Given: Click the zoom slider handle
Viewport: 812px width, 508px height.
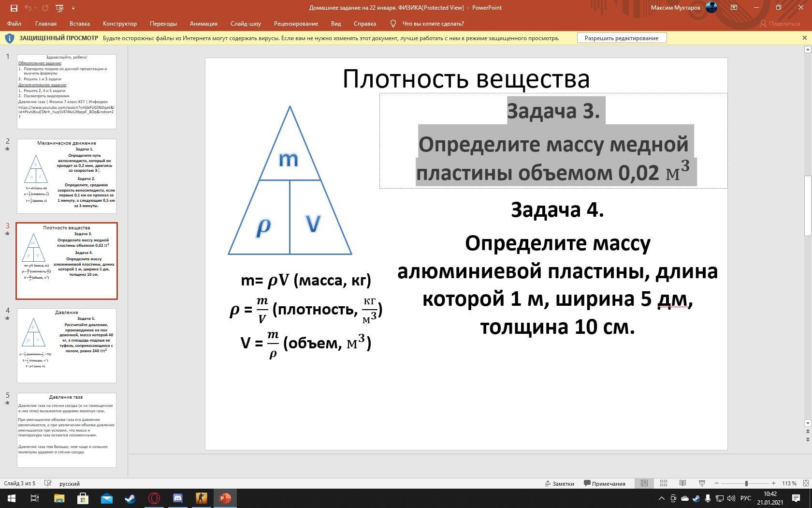Looking at the screenshot, I should pyautogui.click(x=747, y=483).
